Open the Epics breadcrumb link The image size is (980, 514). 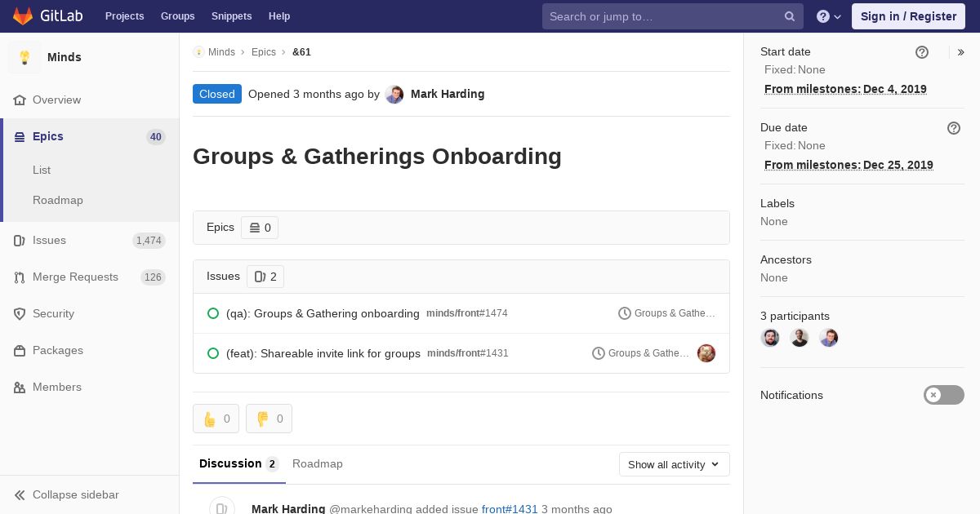click(264, 52)
